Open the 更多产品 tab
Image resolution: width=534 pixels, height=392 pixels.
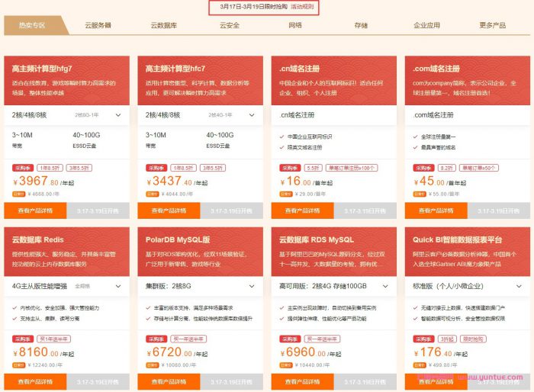[492, 25]
